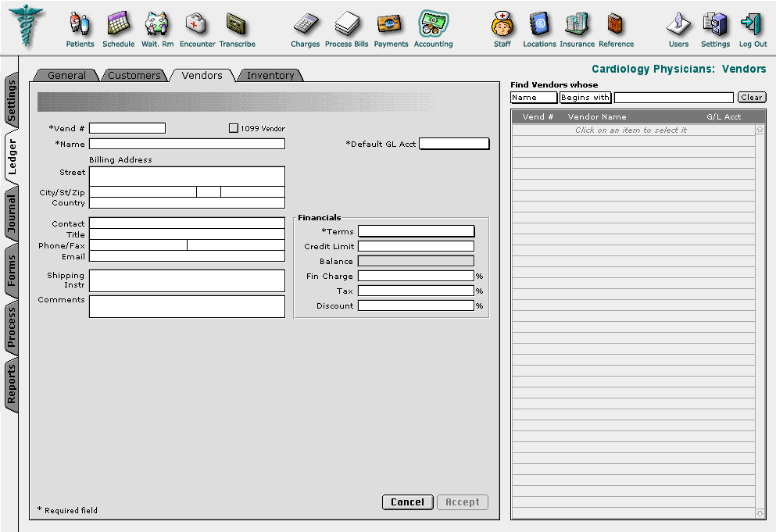Viewport: 776px width, 532px height.
Task: Open Process Bills paper stack icon
Action: 347,24
